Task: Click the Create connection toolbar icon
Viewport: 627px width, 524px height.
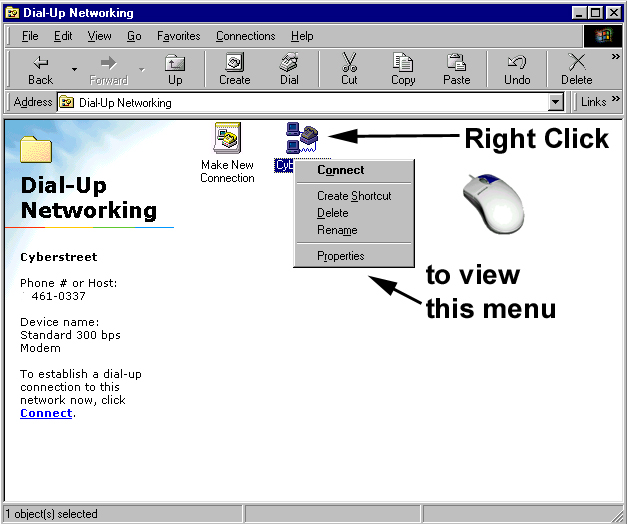Action: pyautogui.click(x=234, y=68)
